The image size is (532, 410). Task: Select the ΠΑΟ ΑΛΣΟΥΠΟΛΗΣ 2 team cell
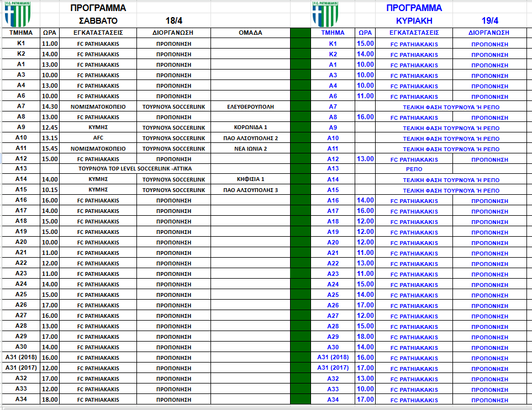tap(250, 138)
